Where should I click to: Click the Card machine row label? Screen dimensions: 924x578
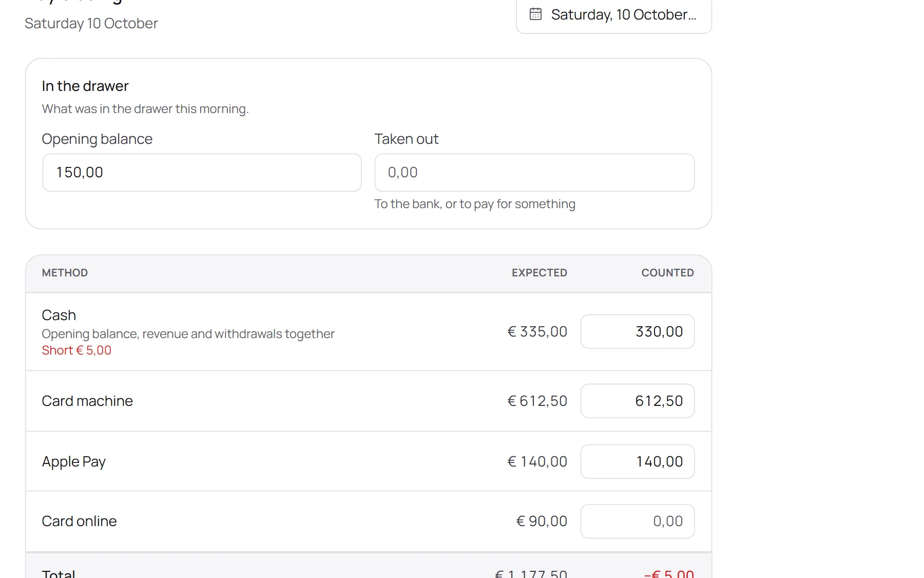pyautogui.click(x=87, y=401)
